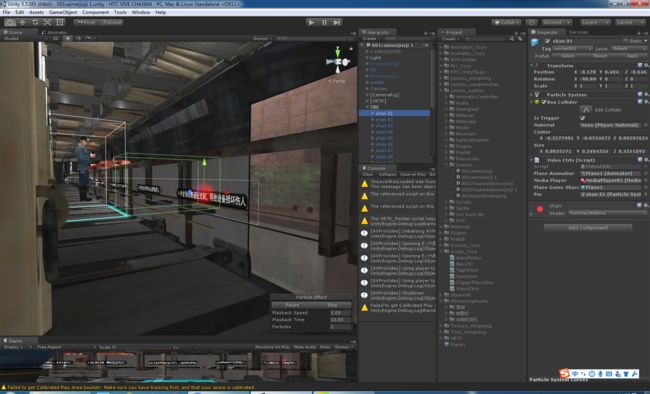Open the Window menu
The height and width of the screenshot is (394, 650).
coord(141,12)
